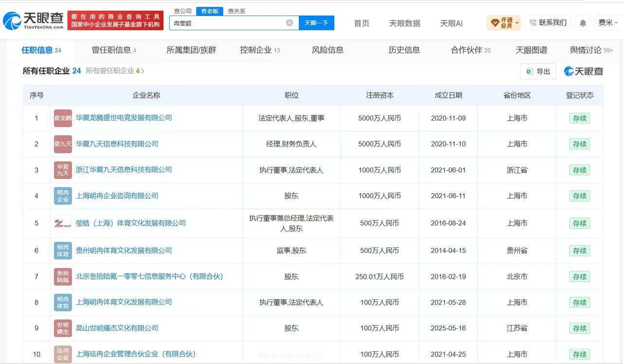The width and height of the screenshot is (623, 364).
Task: Click the Excel export icon button 导出
Action: click(538, 72)
